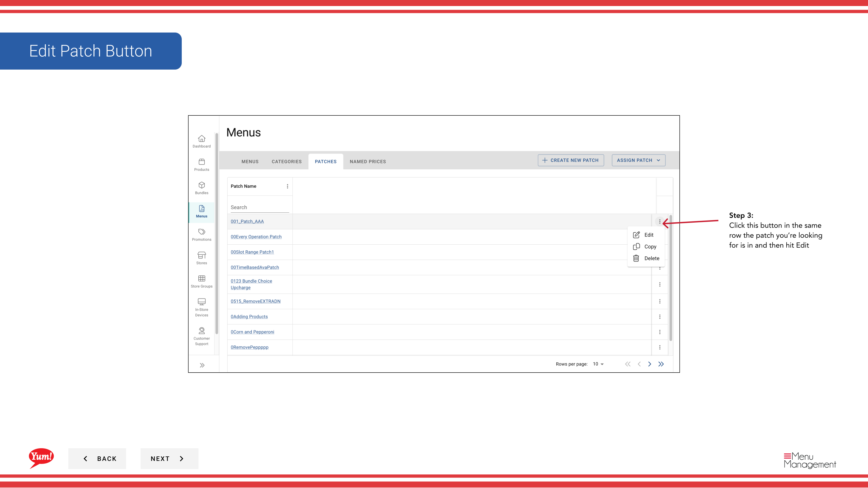The image size is (868, 488).
Task: Choose Copy from the patch context menu
Action: (646, 247)
